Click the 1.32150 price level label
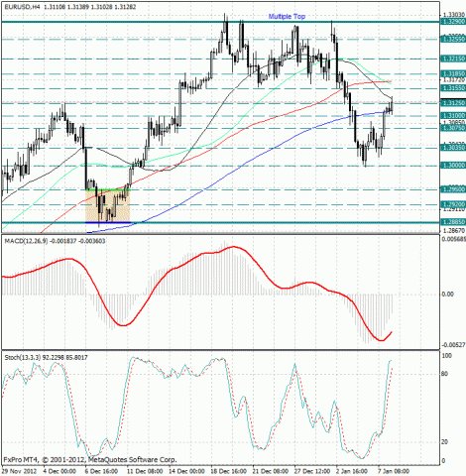Image resolution: width=466 pixels, height=476 pixels. [453, 59]
